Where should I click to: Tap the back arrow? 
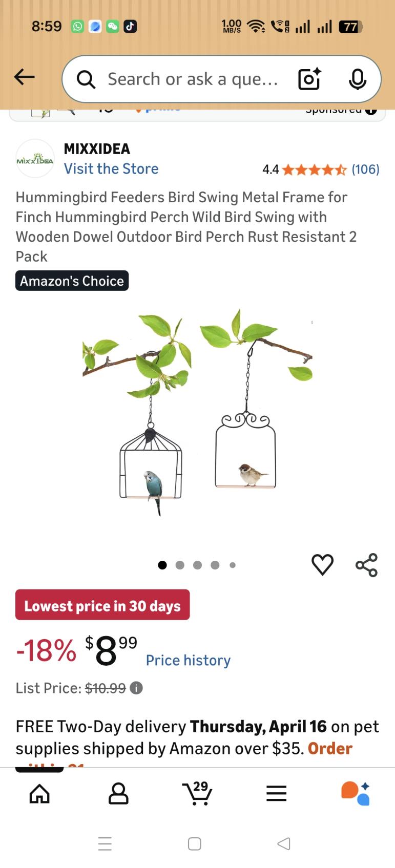coord(24,77)
